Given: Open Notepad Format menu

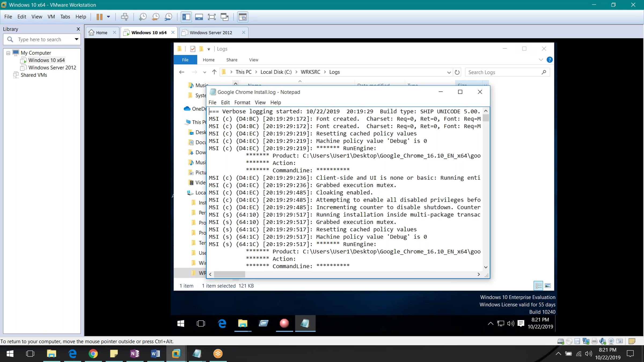Looking at the screenshot, I should [x=242, y=102].
